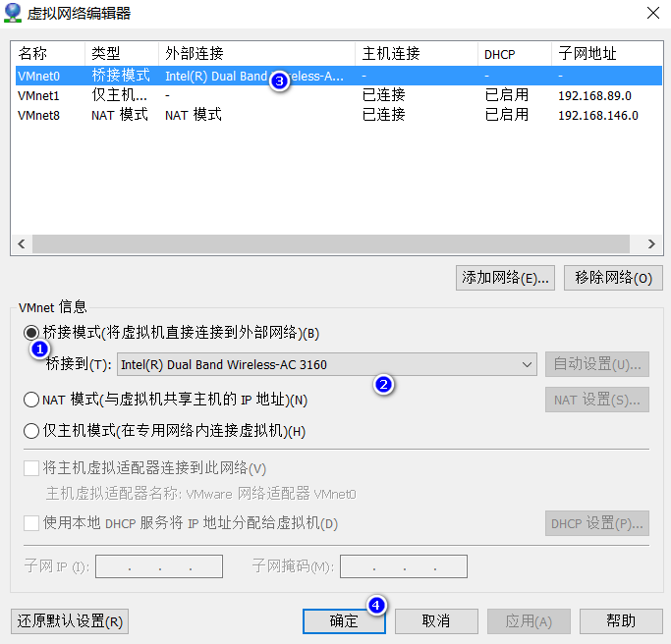Click the 子网掩码 input field
This screenshot has width=671, height=644.
pyautogui.click(x=404, y=566)
